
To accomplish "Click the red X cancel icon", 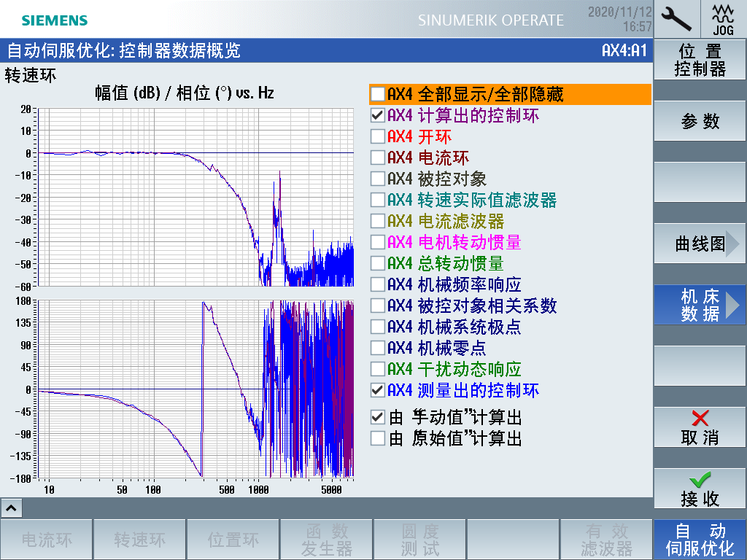I will [700, 419].
